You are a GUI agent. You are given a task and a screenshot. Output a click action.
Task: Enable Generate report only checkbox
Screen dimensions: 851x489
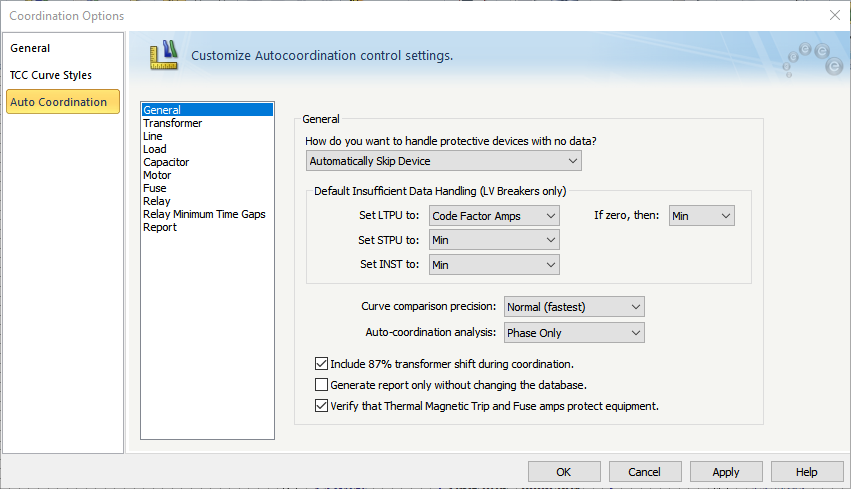tap(322, 385)
